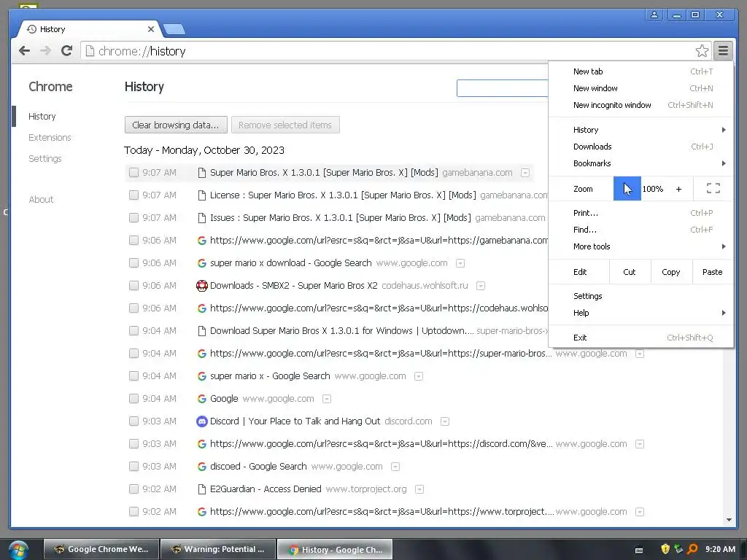Open dropdown for discoed - Google Search entry
Screen dimensions: 747x560
coord(395,467)
